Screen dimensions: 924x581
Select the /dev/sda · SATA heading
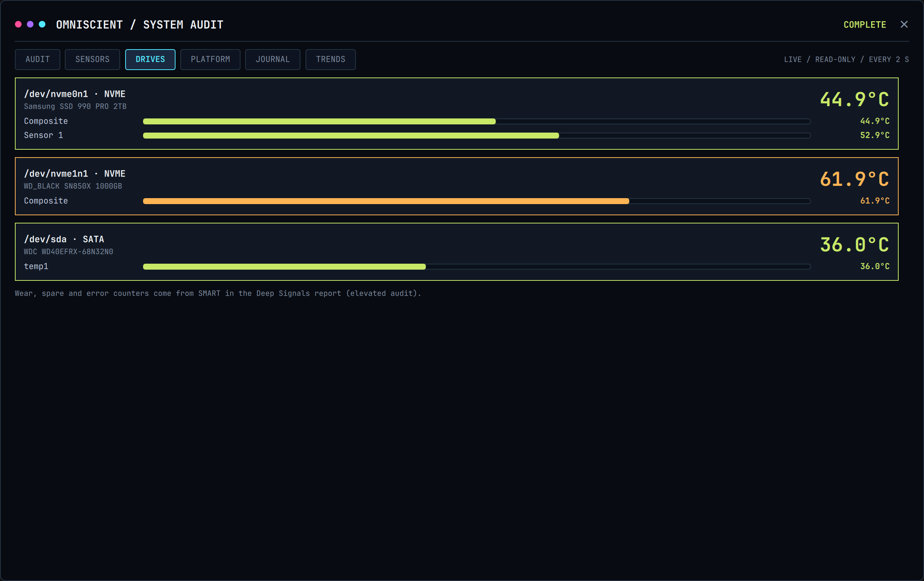(64, 239)
